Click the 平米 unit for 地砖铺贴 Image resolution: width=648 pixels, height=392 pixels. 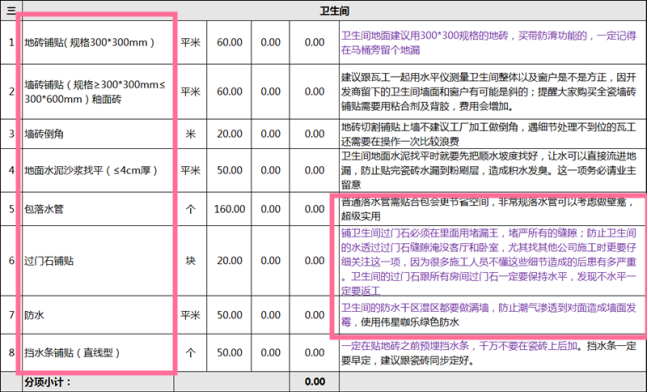tap(191, 42)
